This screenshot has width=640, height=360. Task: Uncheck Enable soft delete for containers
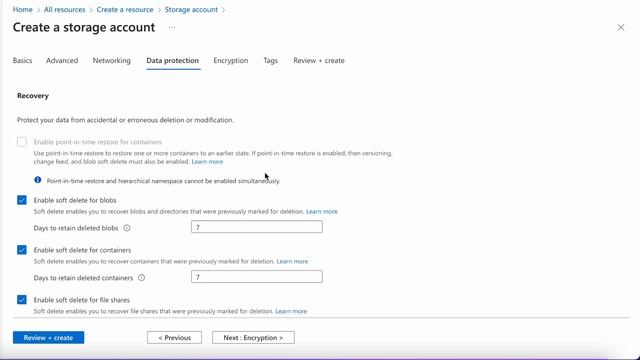coord(22,250)
